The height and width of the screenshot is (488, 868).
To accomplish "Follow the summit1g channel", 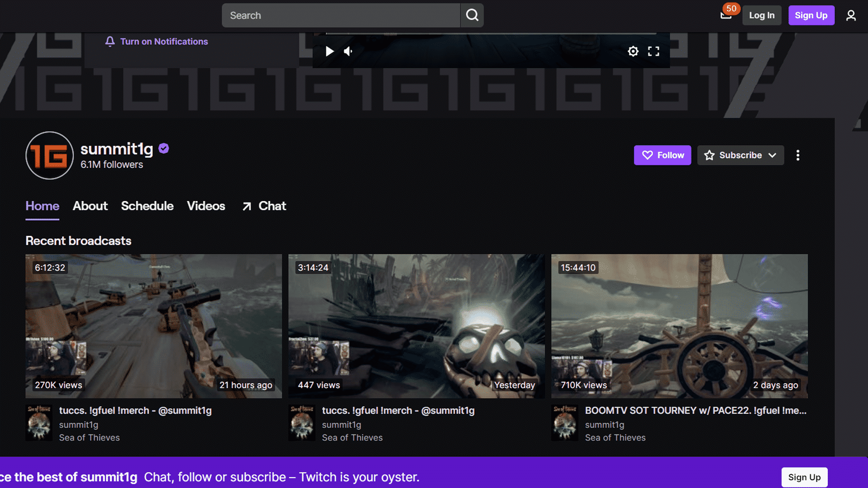I will (662, 155).
